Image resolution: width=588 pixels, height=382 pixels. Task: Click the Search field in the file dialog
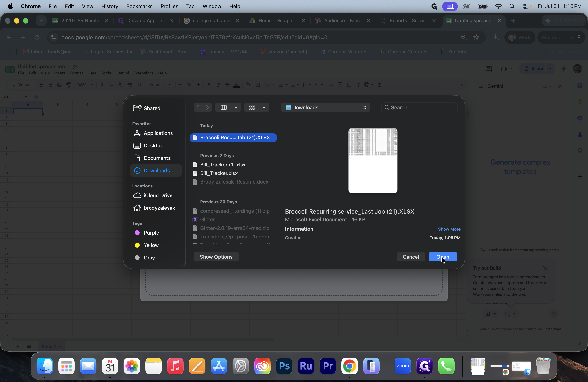[419, 108]
